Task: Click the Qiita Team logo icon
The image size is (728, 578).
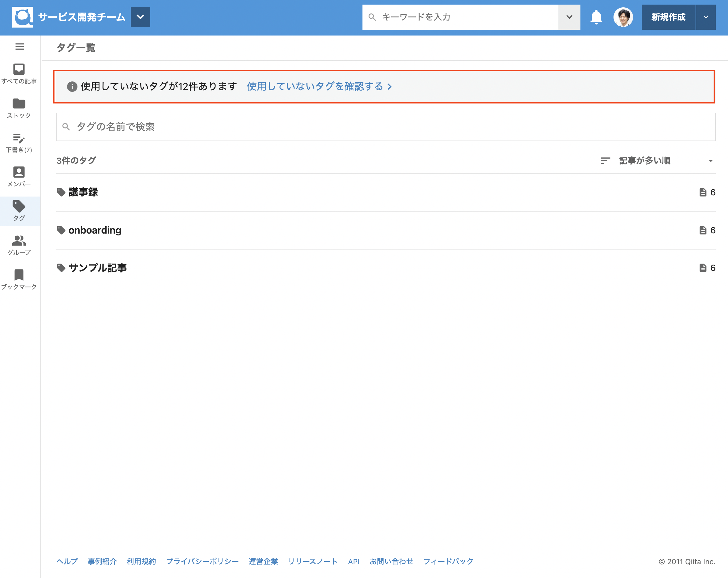Action: click(x=22, y=17)
